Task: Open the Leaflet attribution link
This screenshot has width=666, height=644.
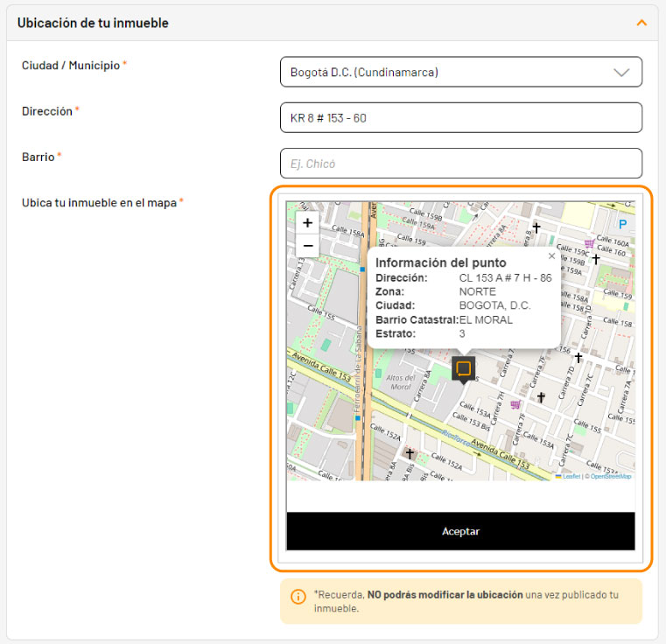Action: [x=570, y=476]
